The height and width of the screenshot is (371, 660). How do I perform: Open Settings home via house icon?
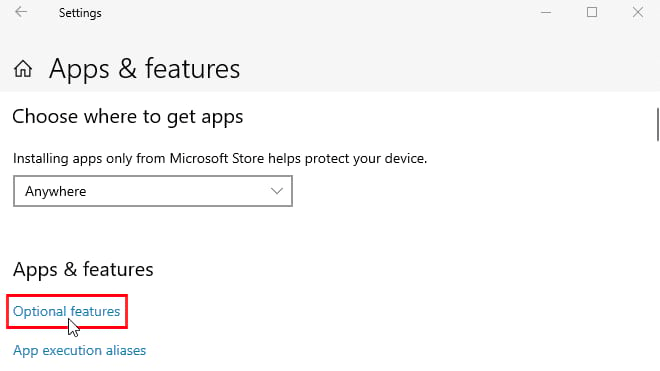point(23,69)
